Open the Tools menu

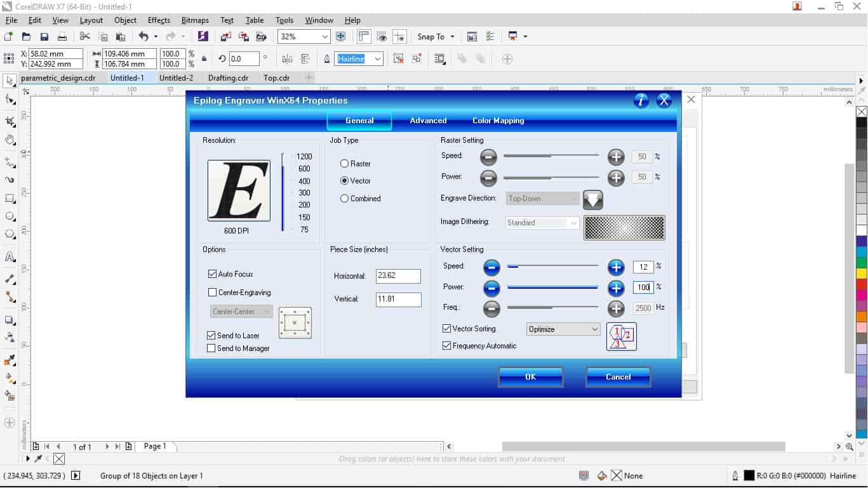tap(284, 20)
